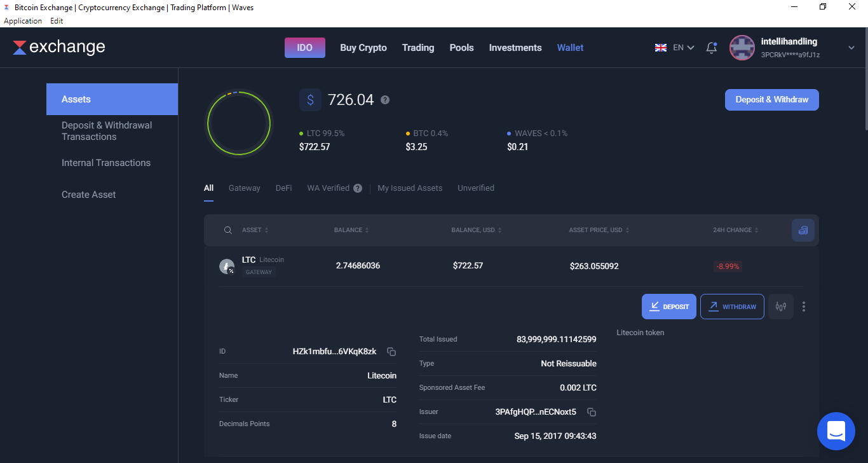Navigate to Pools
868x463 pixels.
point(462,48)
